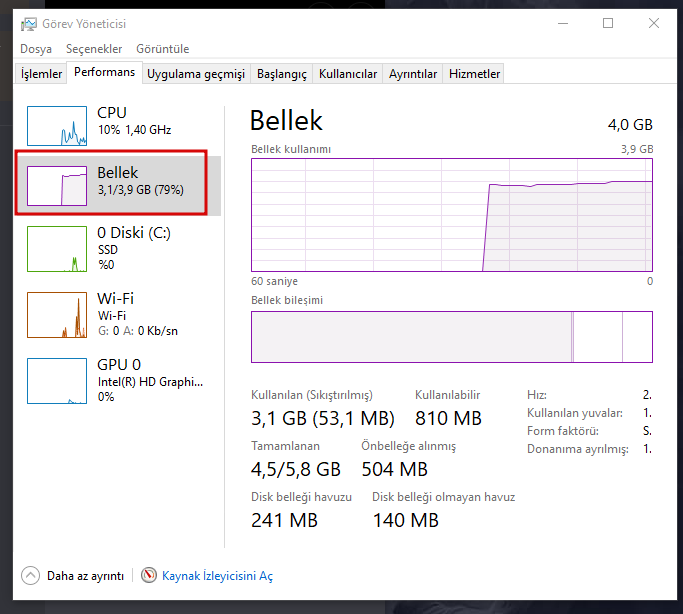Collapse details with the Daha az ayrıntı arrow

pyautogui.click(x=30, y=575)
